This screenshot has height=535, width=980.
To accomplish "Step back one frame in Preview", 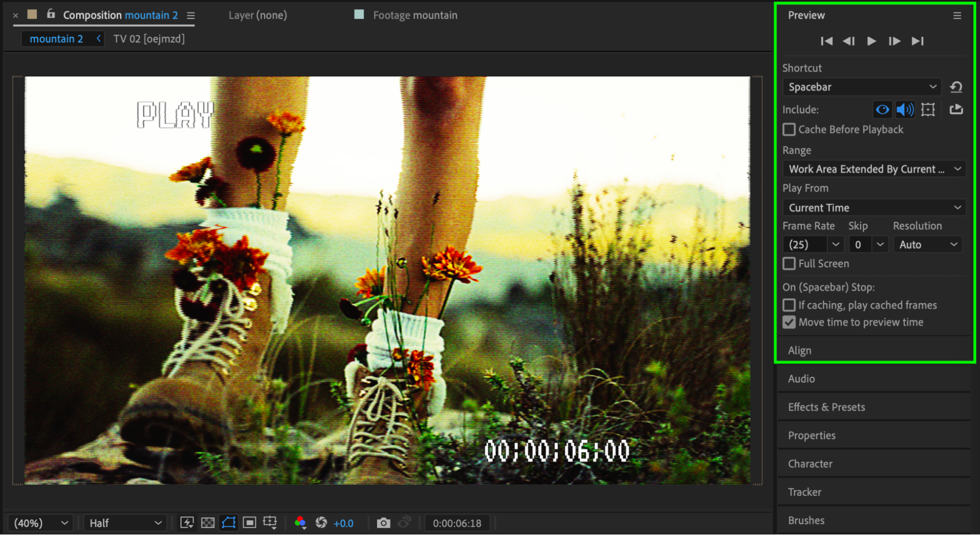I will (849, 41).
